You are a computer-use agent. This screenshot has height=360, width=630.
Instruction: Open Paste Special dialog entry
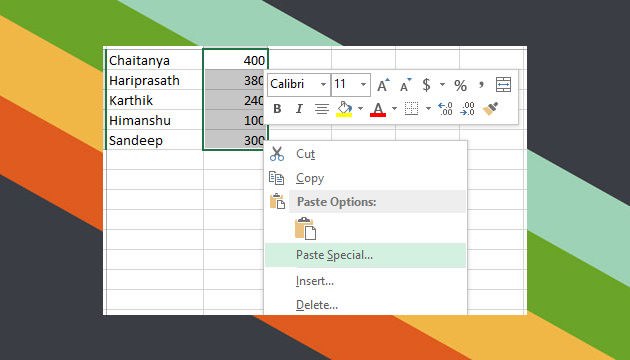(x=366, y=255)
